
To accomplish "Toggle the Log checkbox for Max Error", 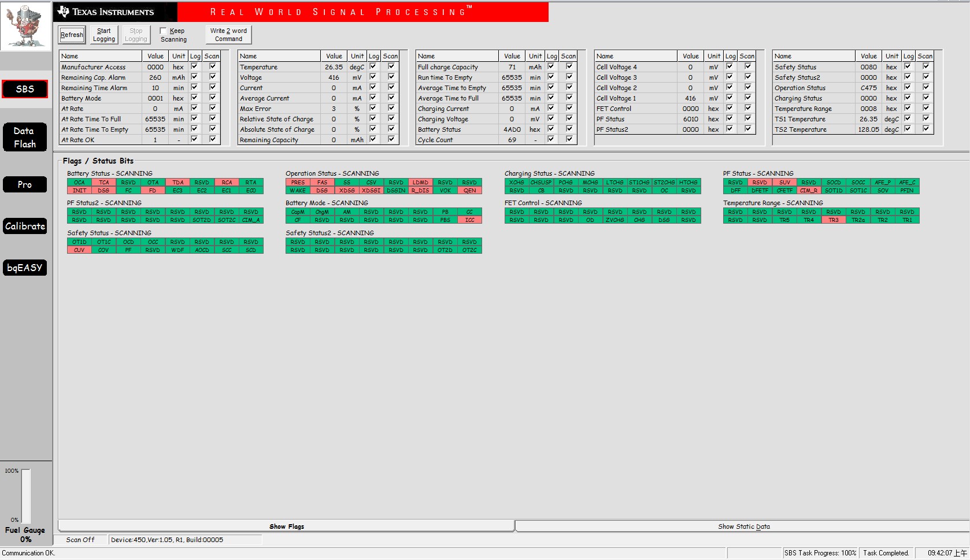I will click(x=373, y=108).
